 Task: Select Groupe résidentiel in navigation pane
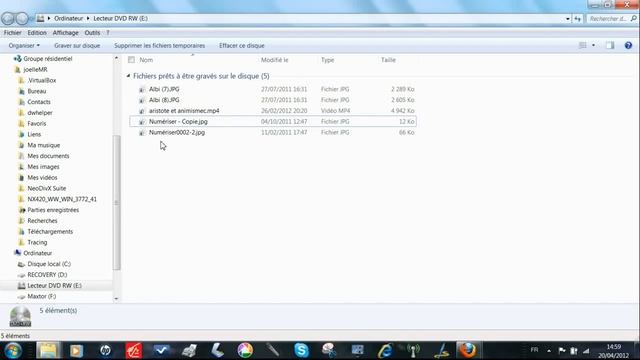[48, 59]
